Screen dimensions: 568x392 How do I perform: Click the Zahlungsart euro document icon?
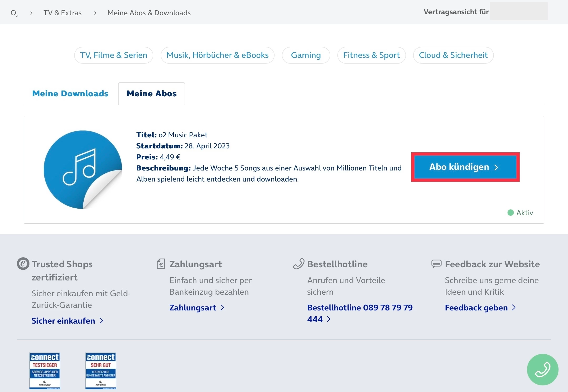click(x=161, y=264)
